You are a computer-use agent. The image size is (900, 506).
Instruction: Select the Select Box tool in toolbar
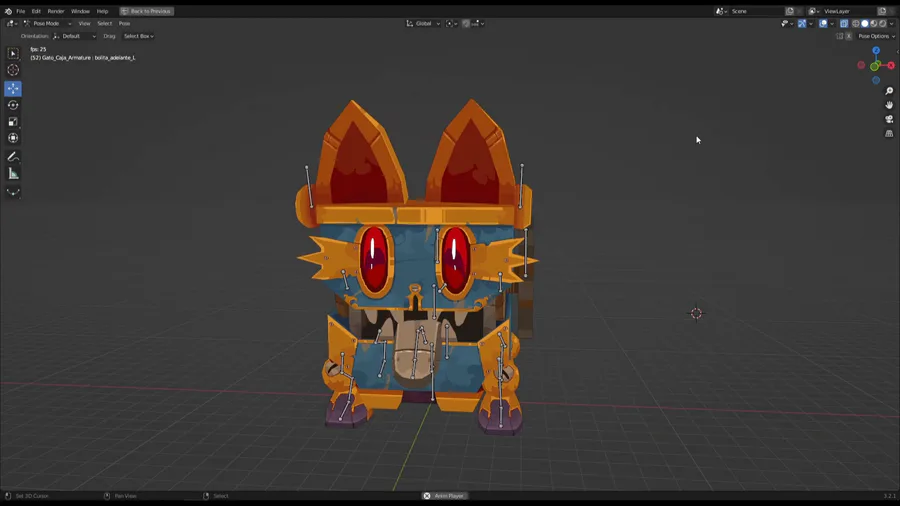click(x=13, y=53)
